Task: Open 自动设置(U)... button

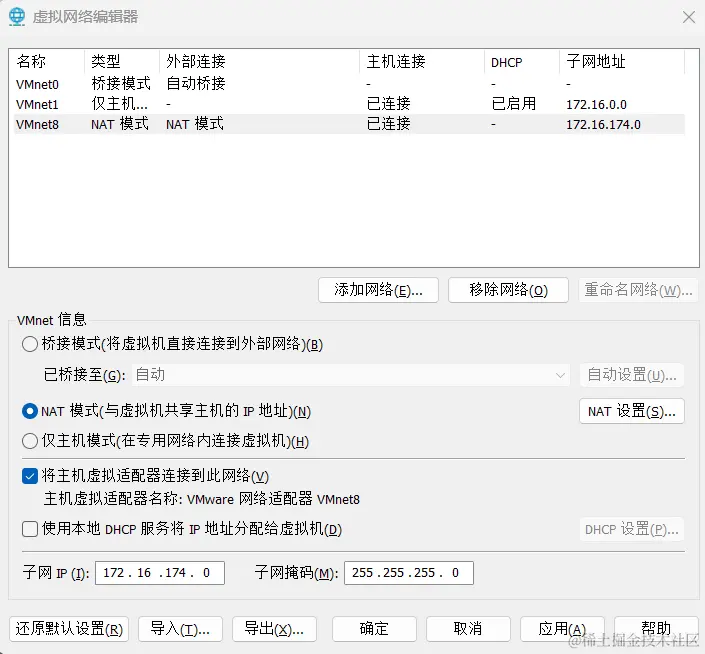Action: pyautogui.click(x=632, y=375)
